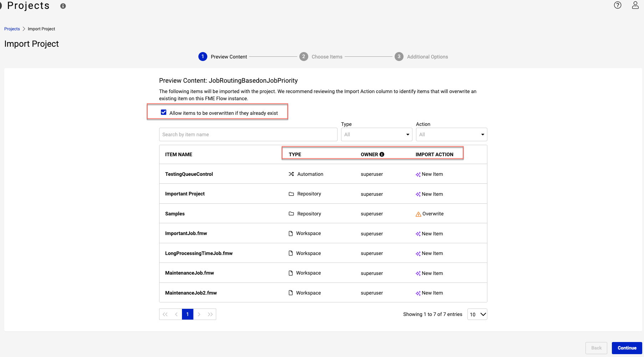Click the Overwrite action text for Samples
The height and width of the screenshot is (357, 644).
[x=433, y=214]
